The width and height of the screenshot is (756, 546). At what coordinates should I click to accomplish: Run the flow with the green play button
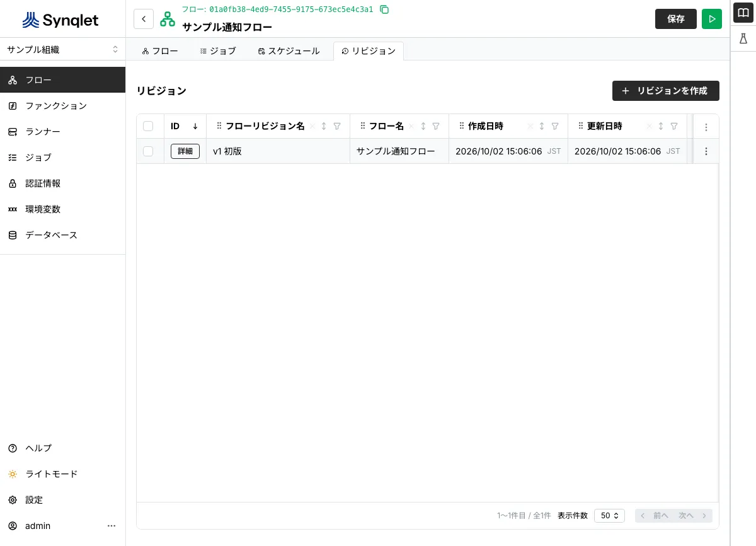pos(712,19)
